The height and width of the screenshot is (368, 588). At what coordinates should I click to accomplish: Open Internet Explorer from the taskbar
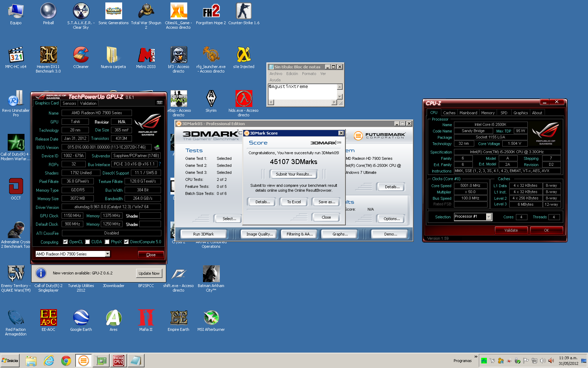click(49, 361)
